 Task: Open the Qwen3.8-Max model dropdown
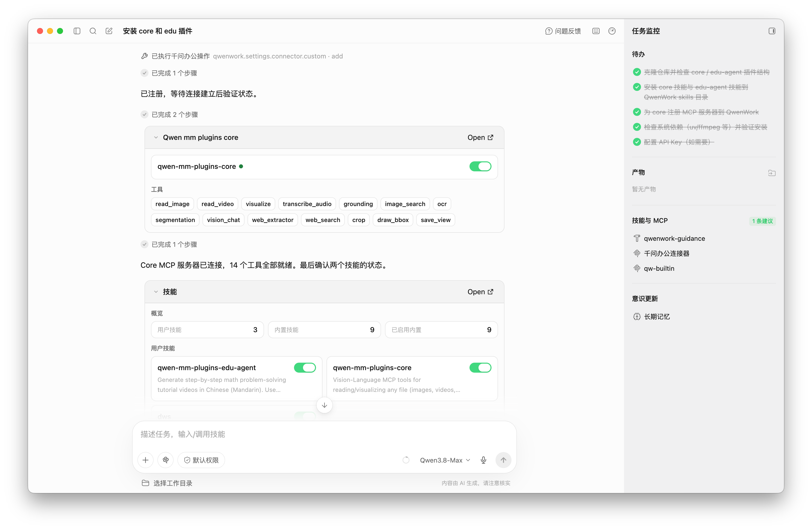(445, 460)
